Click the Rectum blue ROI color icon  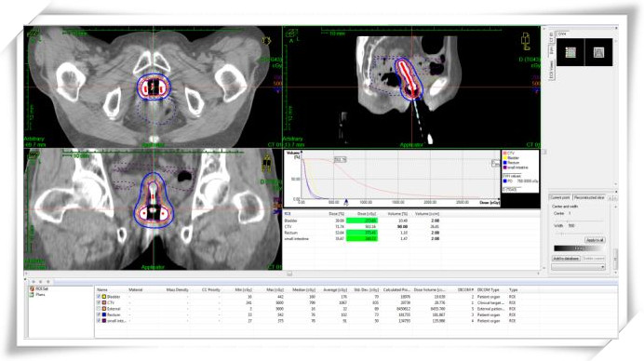(104, 314)
